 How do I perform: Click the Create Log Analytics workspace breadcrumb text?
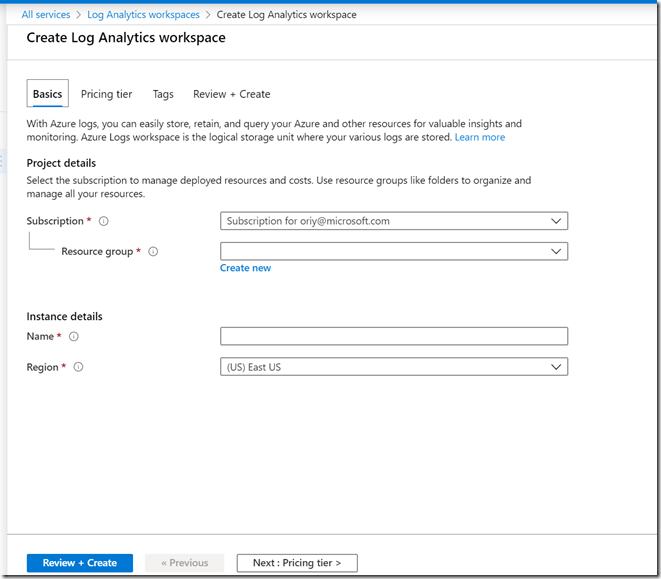[x=287, y=14]
